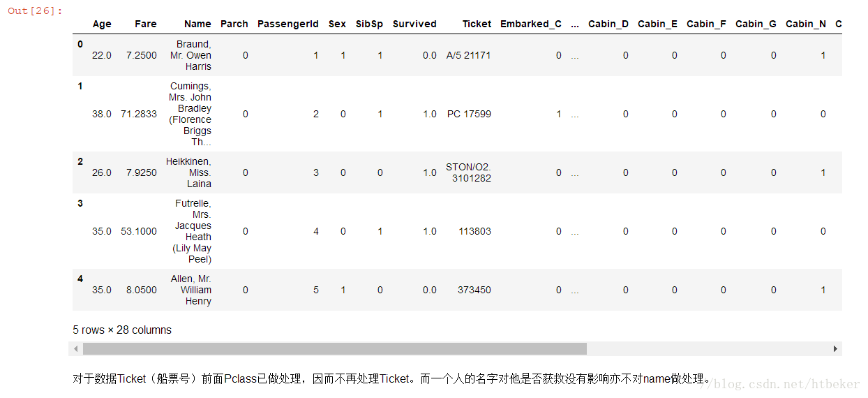This screenshot has width=868, height=398.
Task: Click the Cabin_D column header
Action: [x=608, y=24]
